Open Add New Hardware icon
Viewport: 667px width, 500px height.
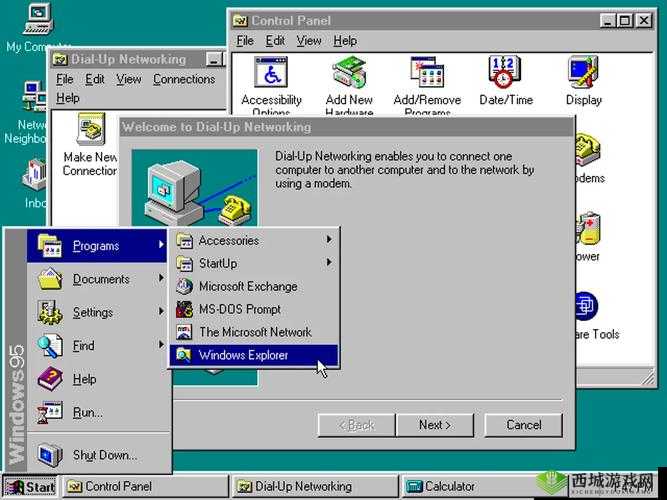[x=349, y=73]
